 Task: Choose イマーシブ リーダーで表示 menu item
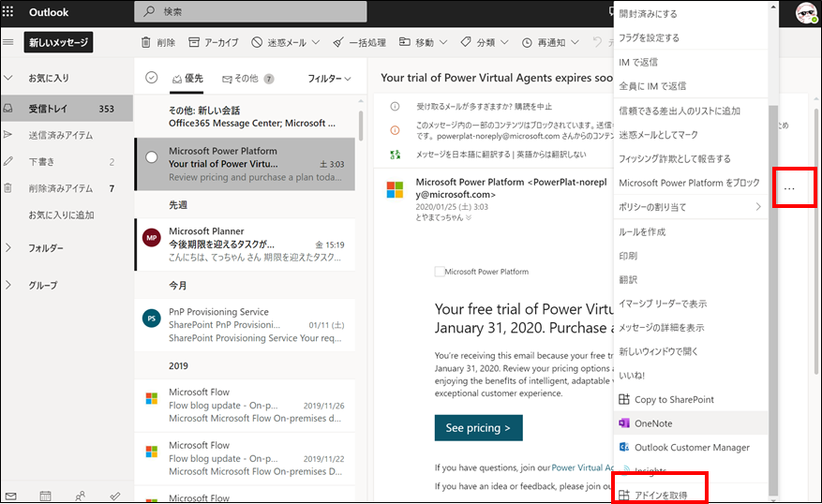point(691,304)
